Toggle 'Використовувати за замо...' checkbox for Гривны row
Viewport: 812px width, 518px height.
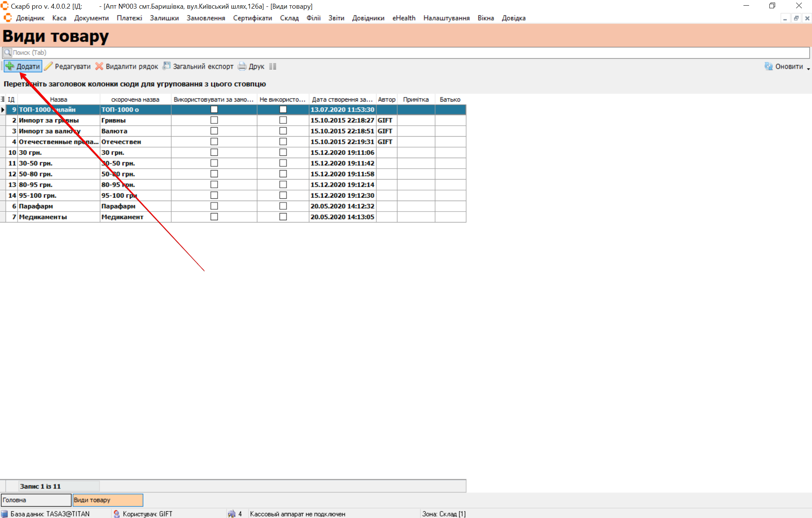214,120
